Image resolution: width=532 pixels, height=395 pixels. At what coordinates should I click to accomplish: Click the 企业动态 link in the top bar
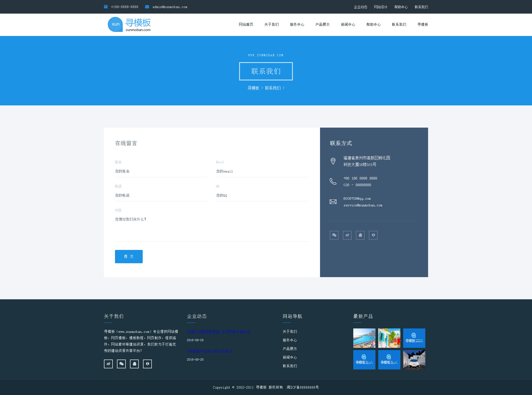point(360,7)
